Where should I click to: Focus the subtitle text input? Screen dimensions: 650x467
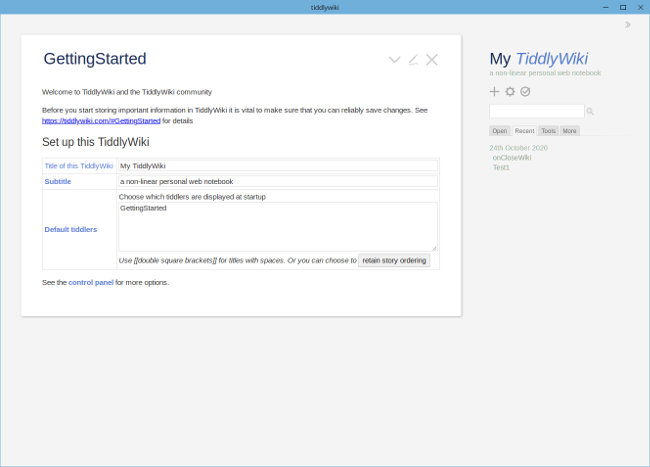click(278, 181)
